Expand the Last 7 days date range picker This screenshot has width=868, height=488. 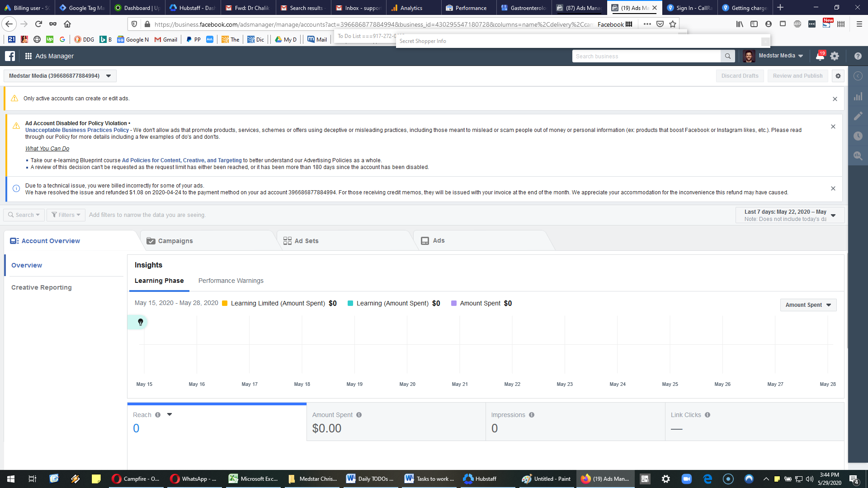click(x=790, y=215)
